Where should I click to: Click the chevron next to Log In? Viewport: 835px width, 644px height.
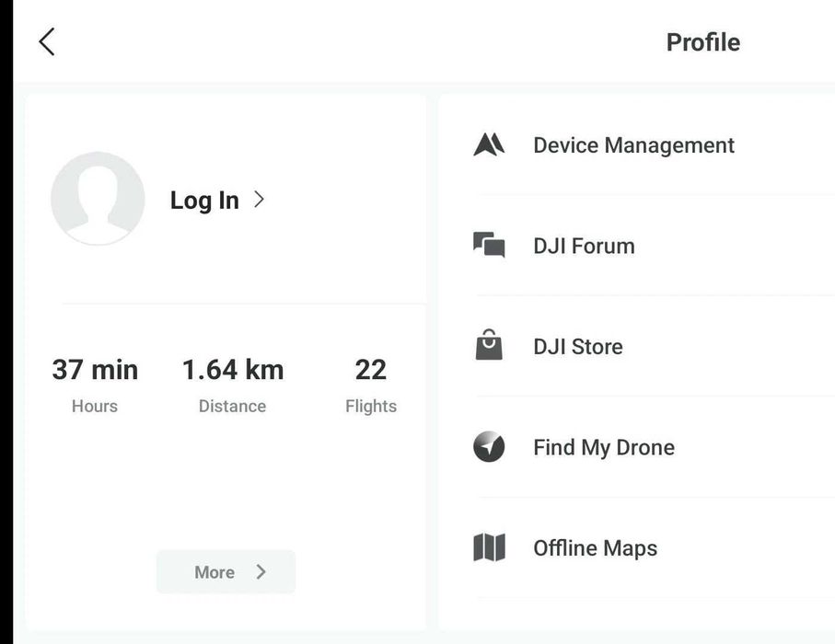(x=260, y=200)
